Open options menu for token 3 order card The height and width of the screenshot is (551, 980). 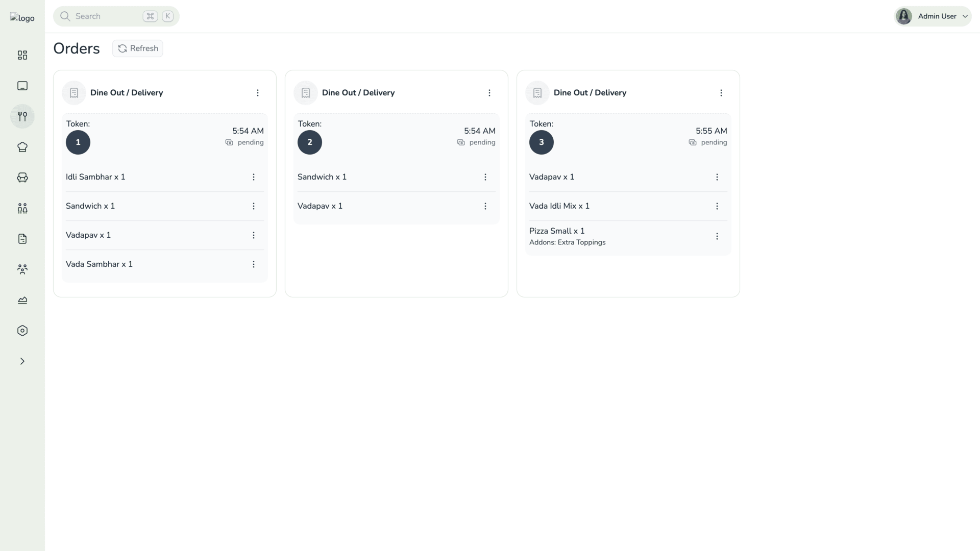point(721,93)
